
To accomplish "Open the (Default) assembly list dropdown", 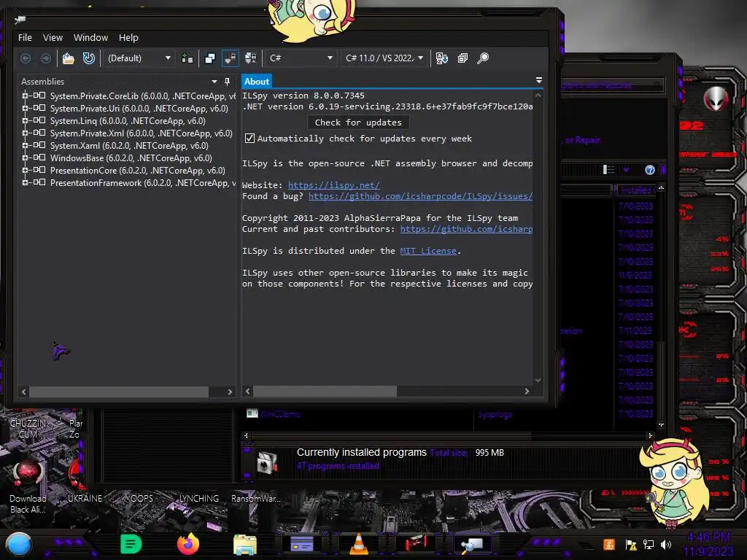I will tap(139, 58).
